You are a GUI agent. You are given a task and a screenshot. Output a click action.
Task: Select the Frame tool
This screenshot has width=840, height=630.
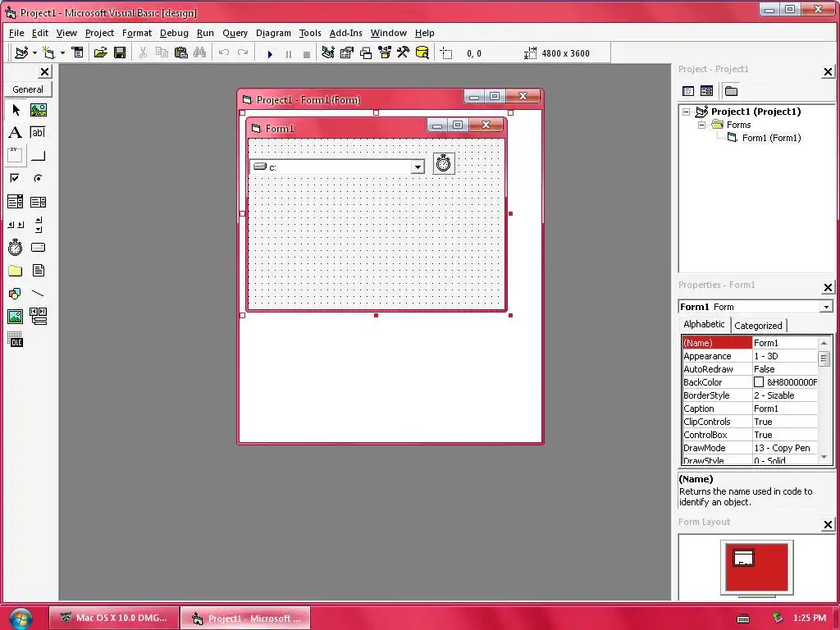point(16,156)
